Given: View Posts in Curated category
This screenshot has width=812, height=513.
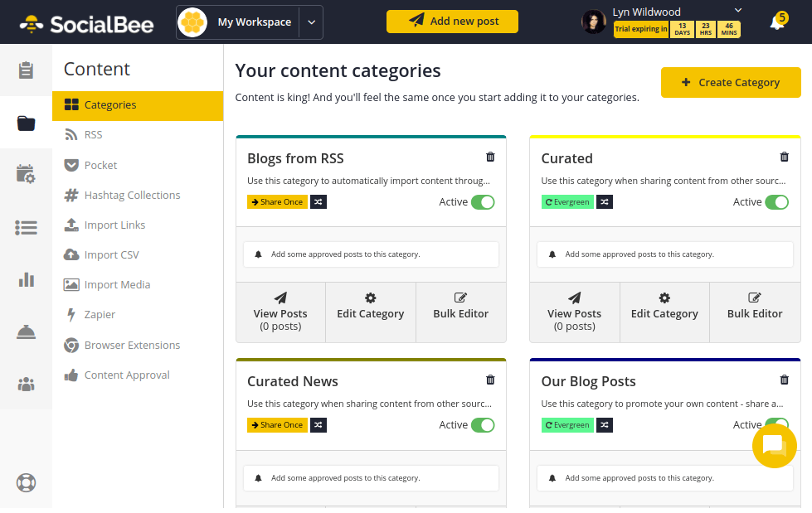Looking at the screenshot, I should [574, 312].
